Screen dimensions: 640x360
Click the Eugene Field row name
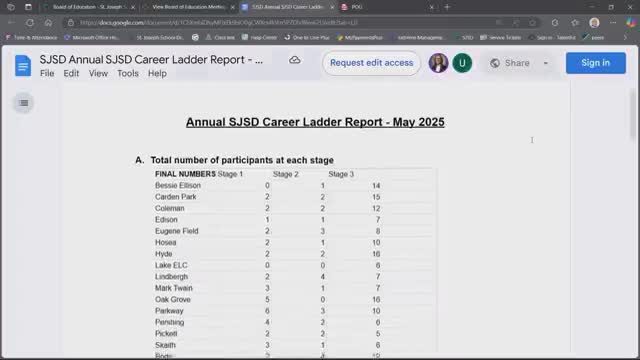(x=176, y=231)
